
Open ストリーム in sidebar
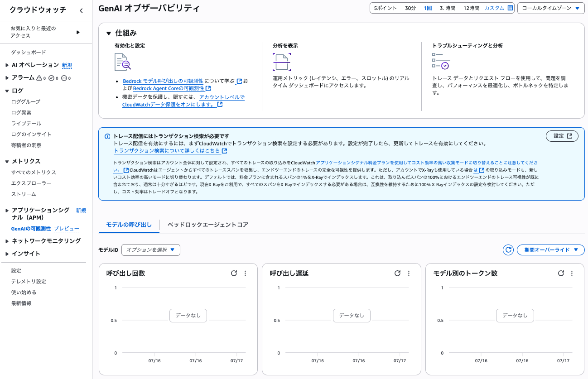coord(24,194)
